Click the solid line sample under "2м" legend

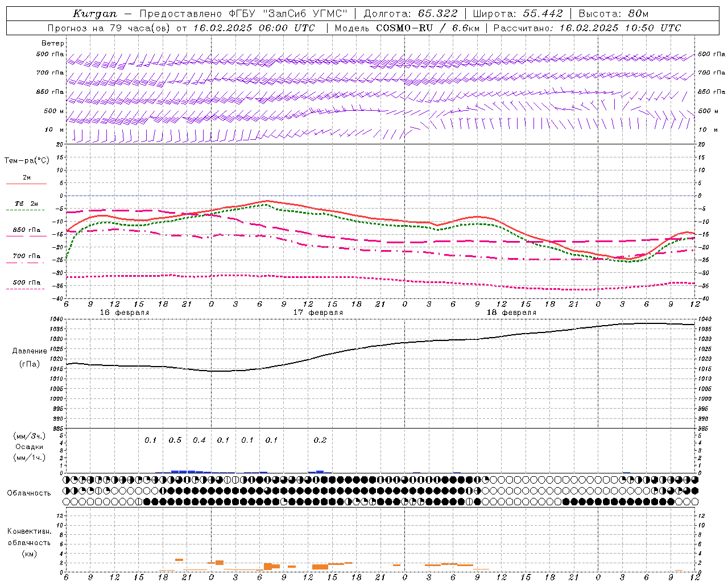click(x=26, y=184)
